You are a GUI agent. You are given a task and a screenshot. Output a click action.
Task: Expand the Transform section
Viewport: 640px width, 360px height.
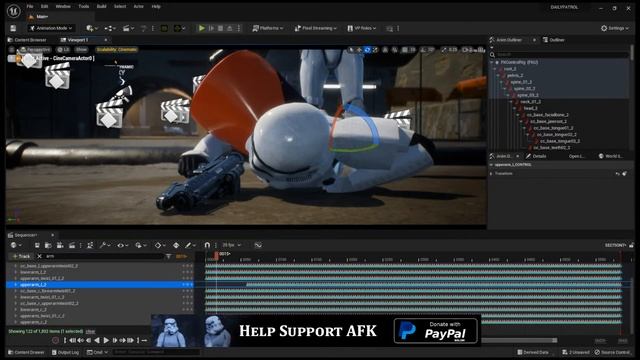coord(491,173)
